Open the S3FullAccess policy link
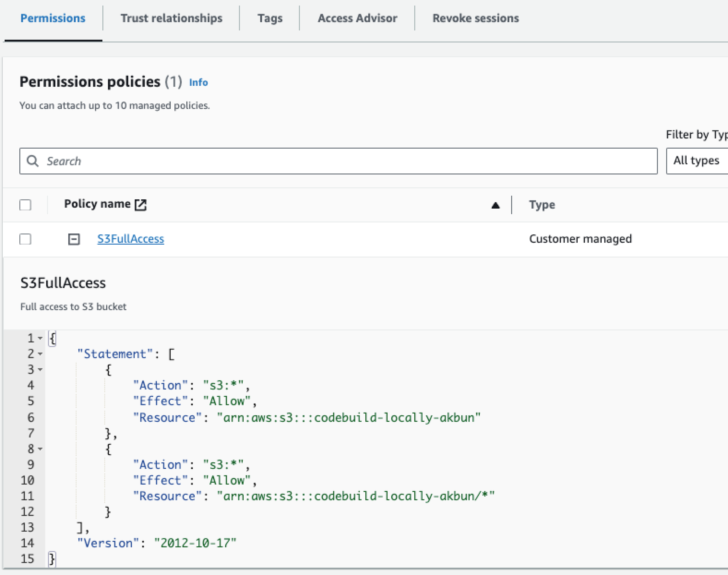Screen dimensions: 728x575 [131, 239]
